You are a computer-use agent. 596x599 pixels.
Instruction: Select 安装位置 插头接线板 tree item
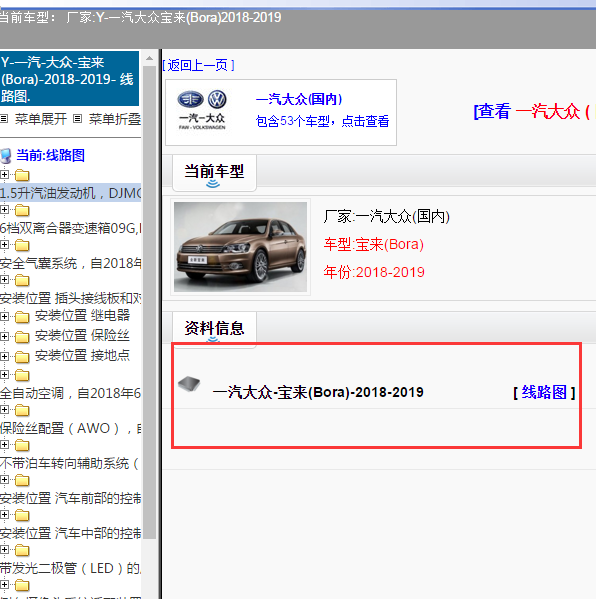tap(70, 298)
